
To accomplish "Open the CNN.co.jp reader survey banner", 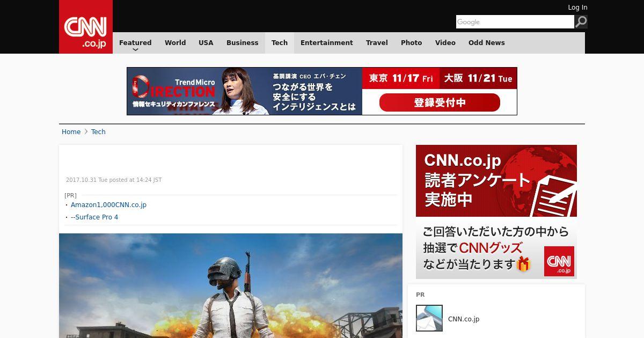I will pos(496,212).
